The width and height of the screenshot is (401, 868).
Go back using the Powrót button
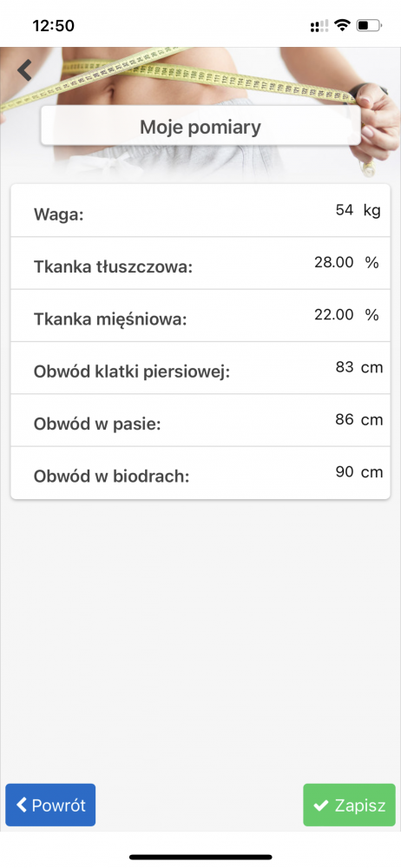click(50, 805)
